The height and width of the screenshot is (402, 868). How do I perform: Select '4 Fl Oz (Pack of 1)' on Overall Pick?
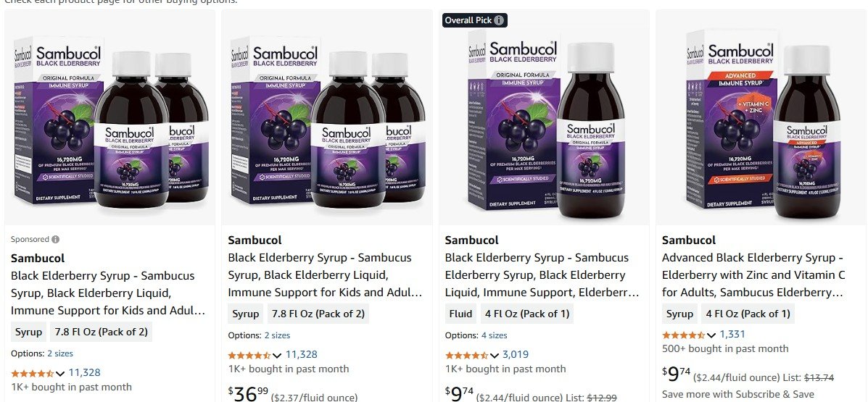click(x=526, y=314)
